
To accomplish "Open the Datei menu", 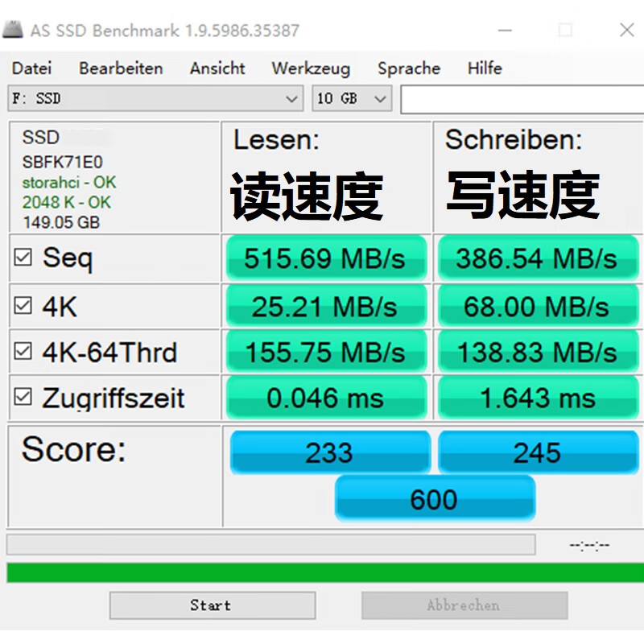I will pyautogui.click(x=32, y=68).
